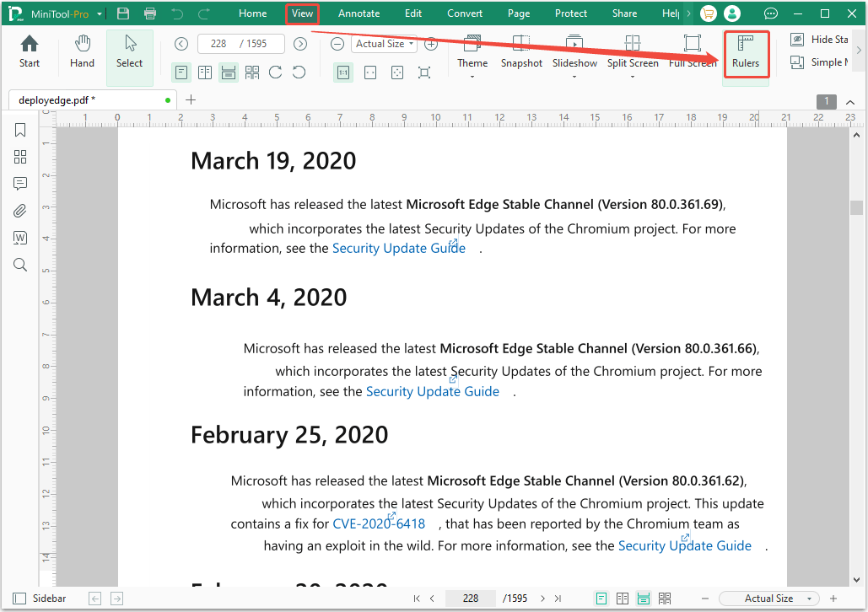Open the Actual Size zoom dropdown in ribbon

point(384,44)
